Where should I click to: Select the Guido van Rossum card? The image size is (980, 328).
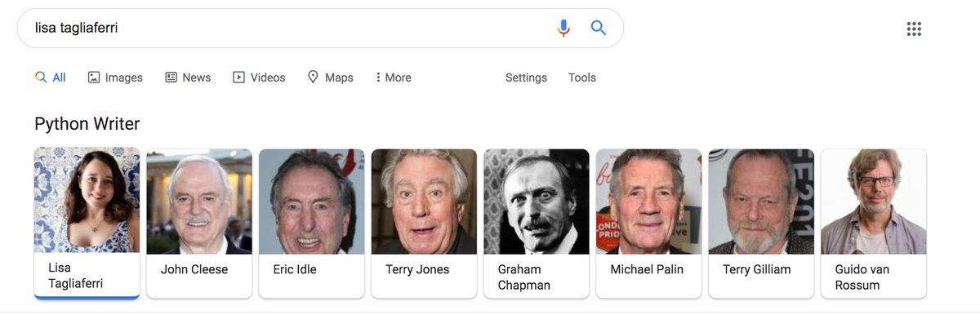pyautogui.click(x=873, y=222)
